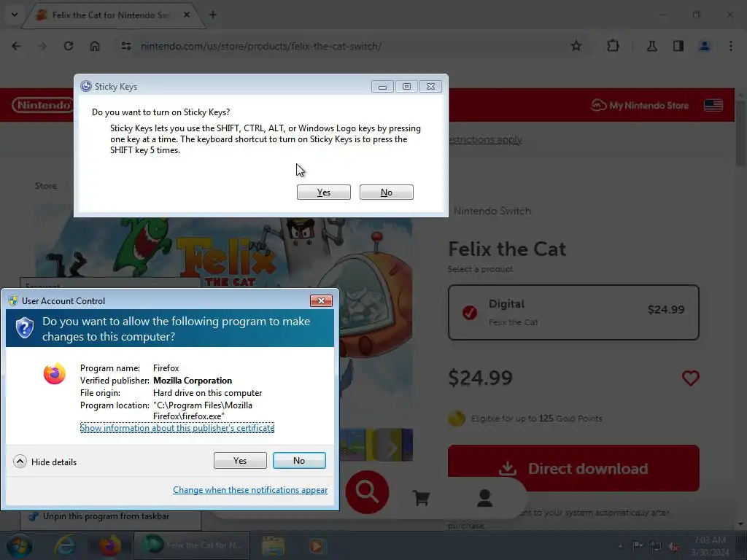Open taskbar clock showing 7:03 AM
Image resolution: width=747 pixels, height=560 pixels.
pyautogui.click(x=710, y=545)
